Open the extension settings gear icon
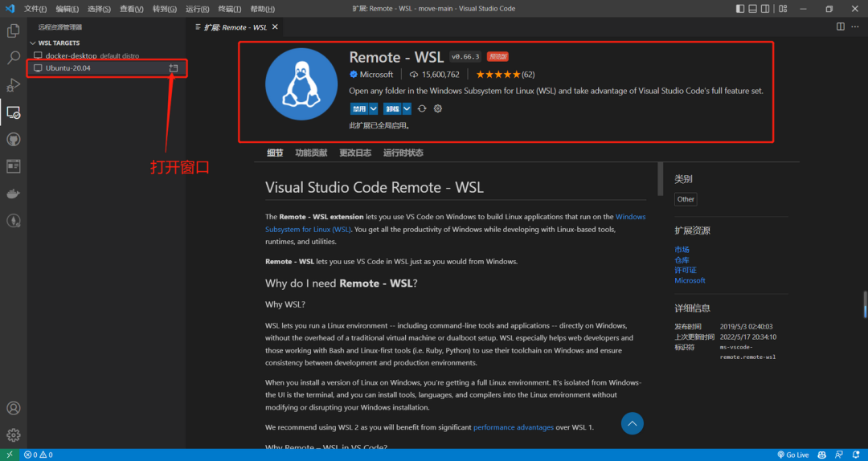The width and height of the screenshot is (868, 461). tap(438, 108)
